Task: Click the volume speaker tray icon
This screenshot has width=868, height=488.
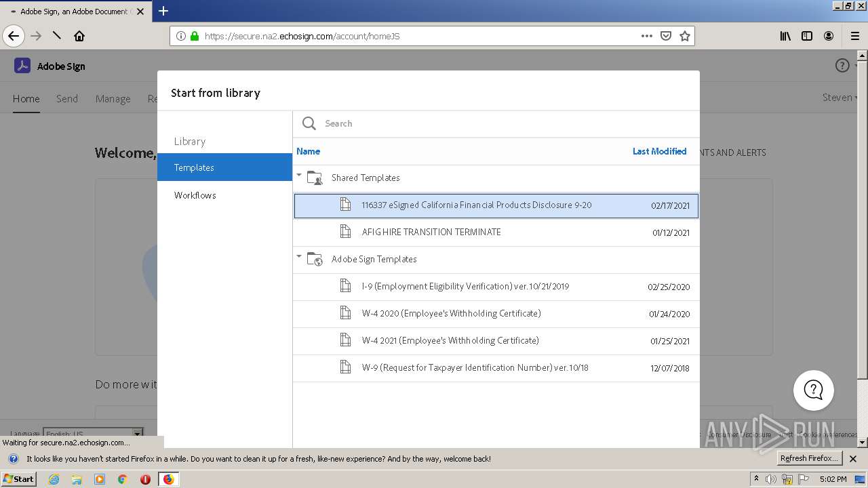Action: coord(771,479)
